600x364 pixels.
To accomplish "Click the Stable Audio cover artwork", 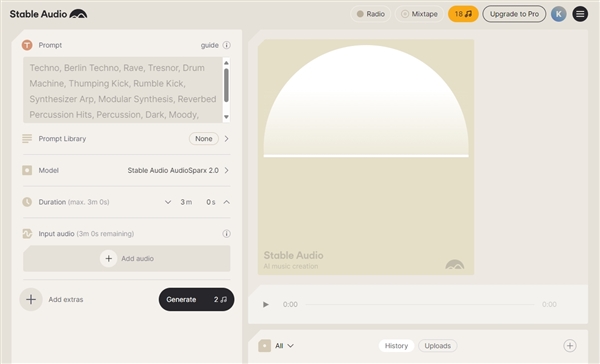I will tap(366, 157).
